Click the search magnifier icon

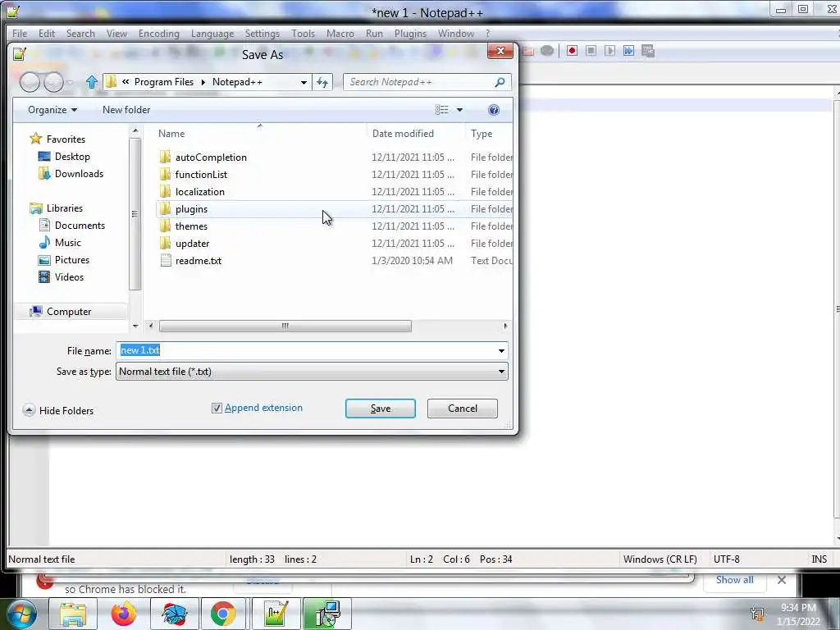pos(500,82)
